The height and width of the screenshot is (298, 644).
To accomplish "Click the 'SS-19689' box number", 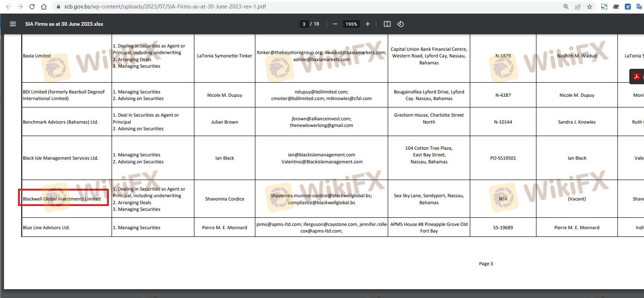I will (503, 228).
